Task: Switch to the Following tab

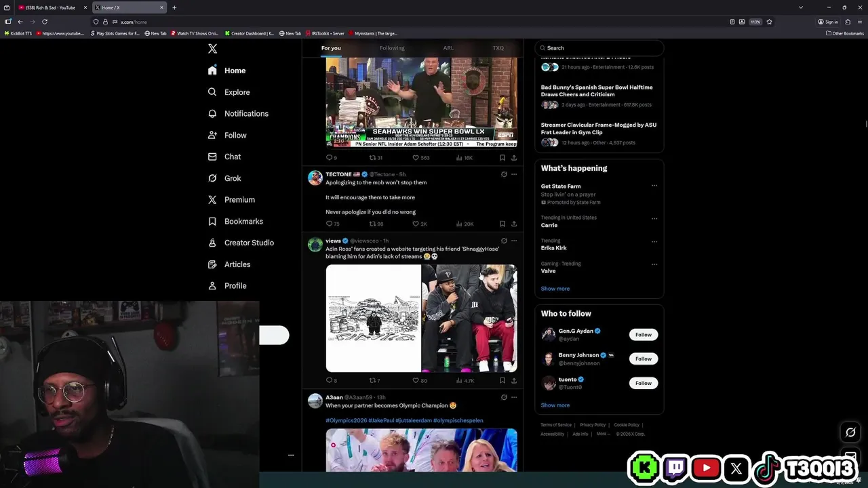Action: point(392,48)
